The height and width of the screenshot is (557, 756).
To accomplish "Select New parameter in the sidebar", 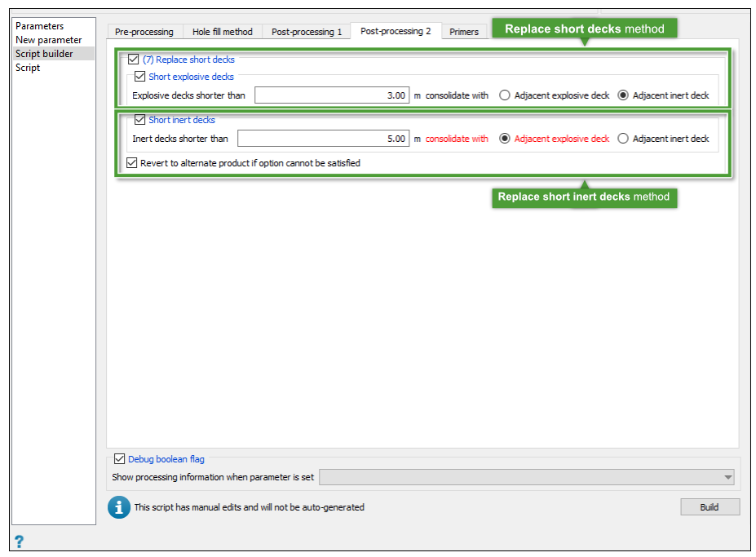I will coord(49,40).
